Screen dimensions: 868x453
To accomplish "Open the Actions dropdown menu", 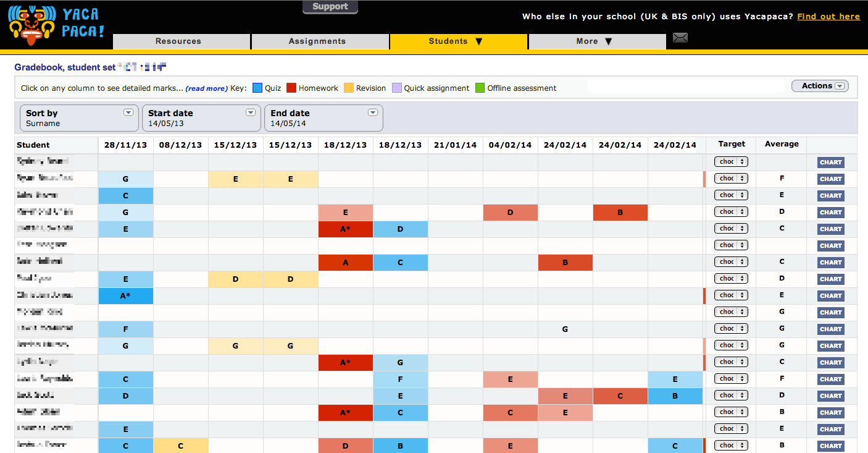I will coord(820,85).
